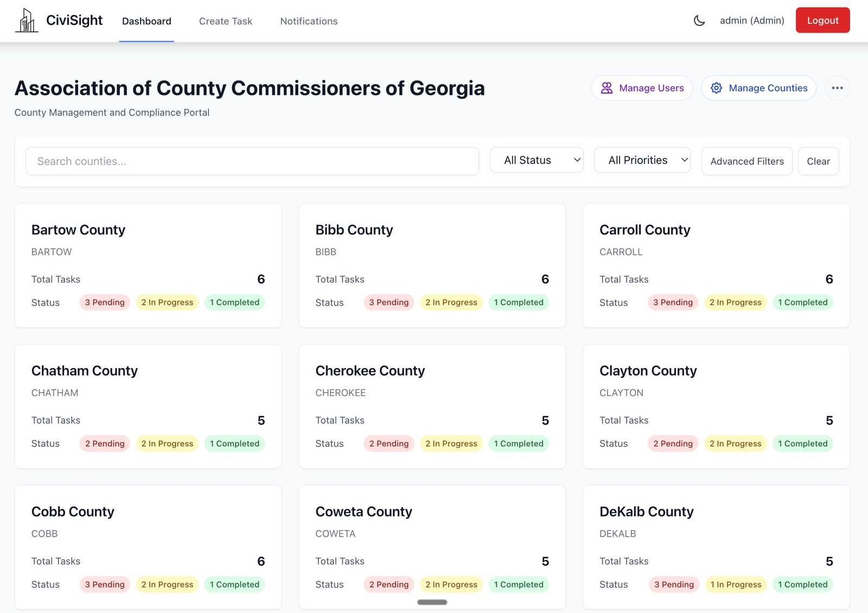The image size is (868, 613).
Task: Open the ellipsis more-options menu
Action: click(837, 87)
